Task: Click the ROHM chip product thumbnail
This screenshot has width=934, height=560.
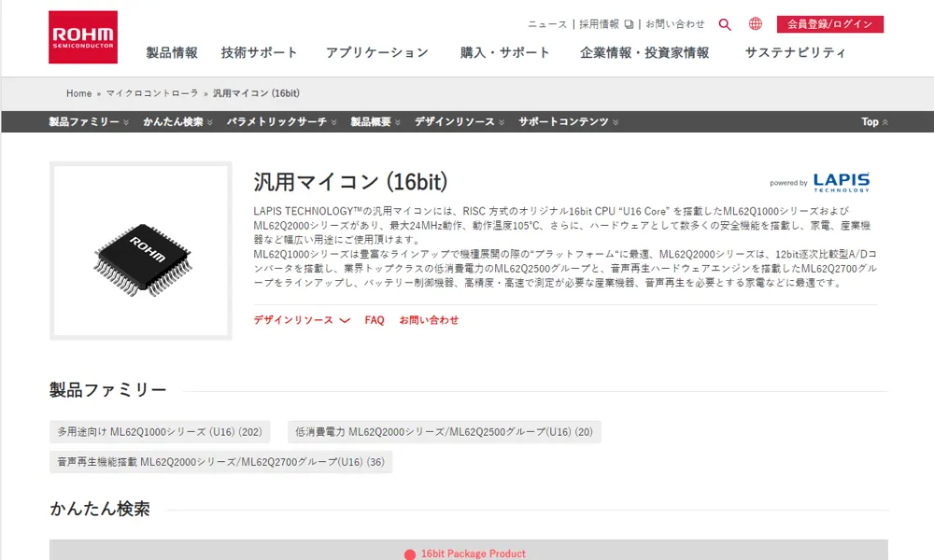Action: (x=141, y=250)
